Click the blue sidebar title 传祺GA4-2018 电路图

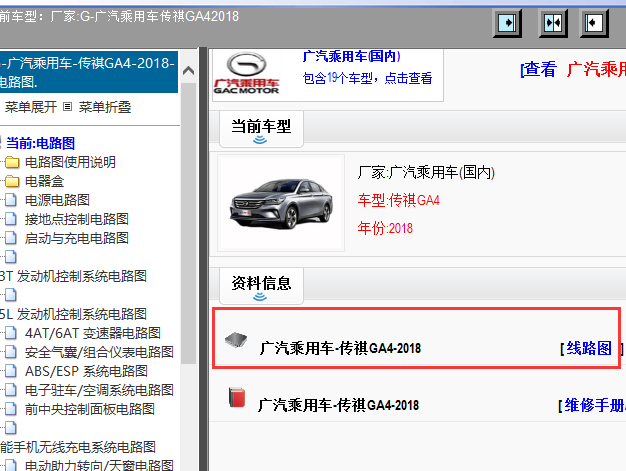point(89,72)
